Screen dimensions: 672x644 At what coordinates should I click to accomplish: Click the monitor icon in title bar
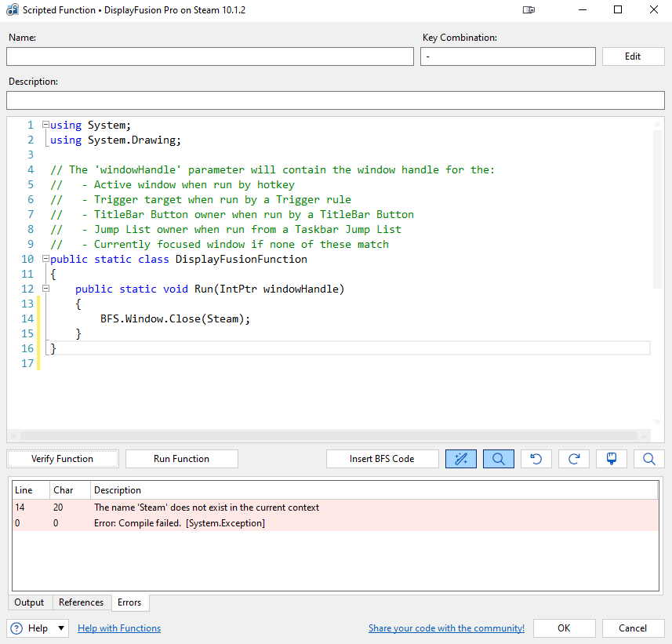[529, 10]
